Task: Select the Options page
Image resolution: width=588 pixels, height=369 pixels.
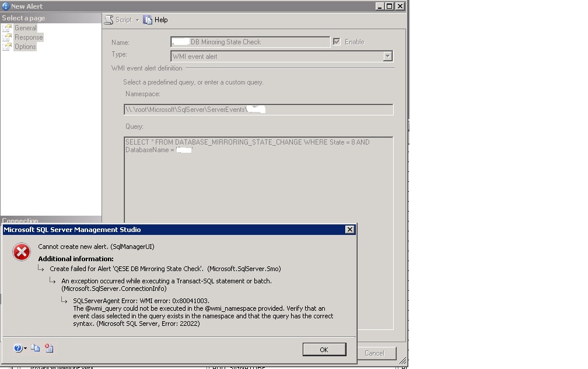Action: [x=25, y=47]
